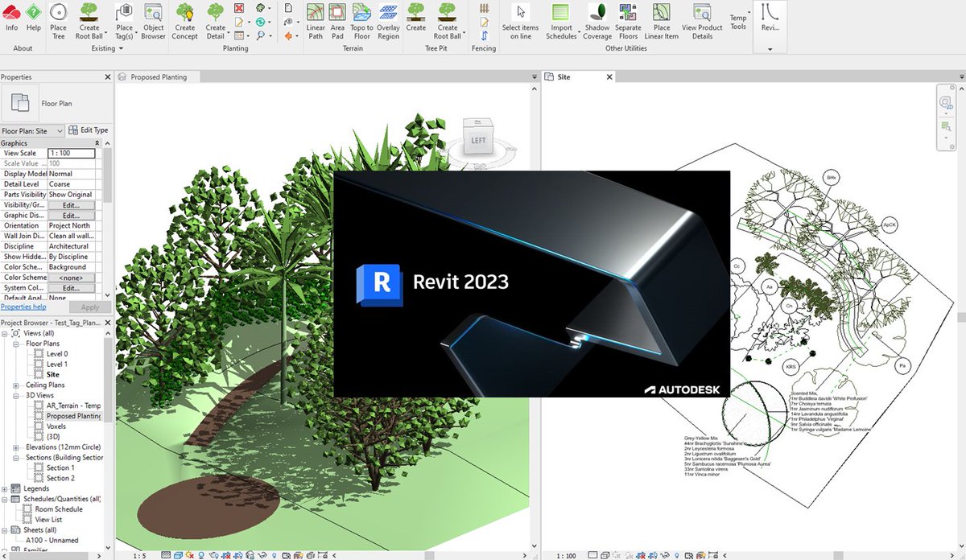
Task: Collapse the Floor Plans tree in Project Browser
Action: [x=18, y=343]
